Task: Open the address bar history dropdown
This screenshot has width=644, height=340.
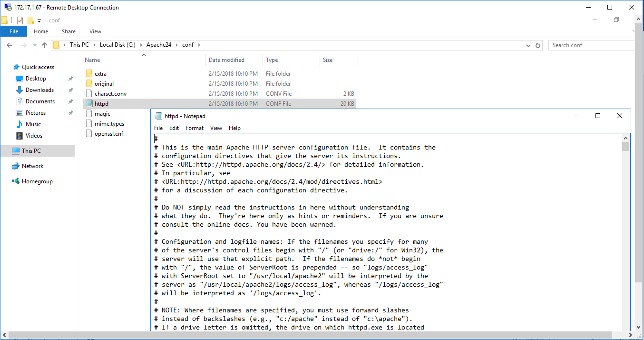Action: [x=528, y=45]
